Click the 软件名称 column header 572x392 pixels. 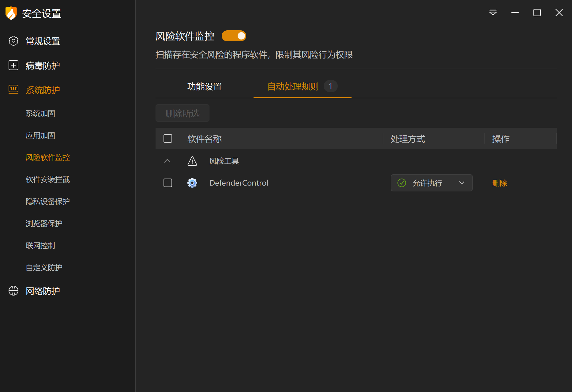click(x=205, y=139)
